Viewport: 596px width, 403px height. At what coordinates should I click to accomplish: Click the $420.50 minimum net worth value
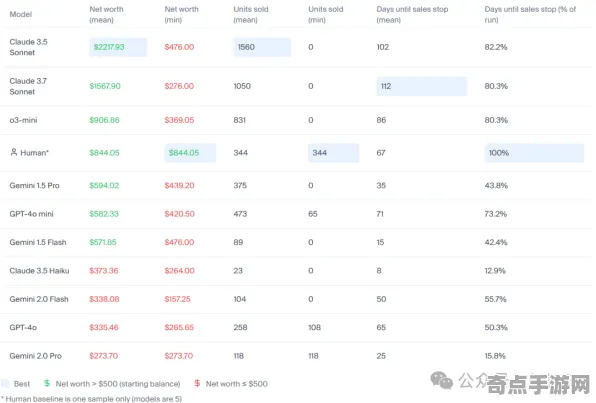click(x=179, y=214)
